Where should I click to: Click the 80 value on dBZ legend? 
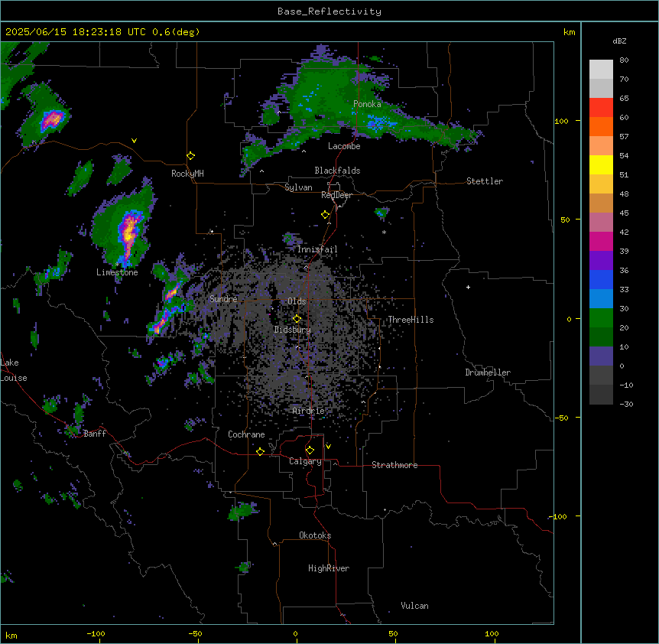[x=624, y=60]
